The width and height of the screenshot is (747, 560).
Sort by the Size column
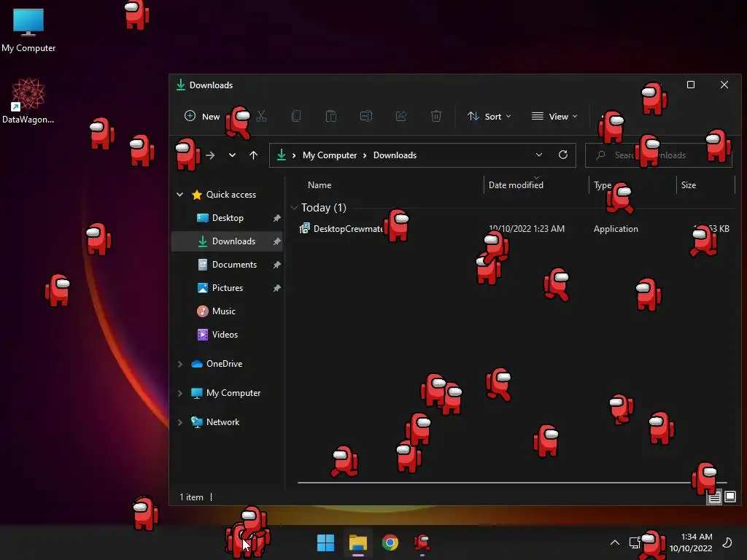point(689,184)
